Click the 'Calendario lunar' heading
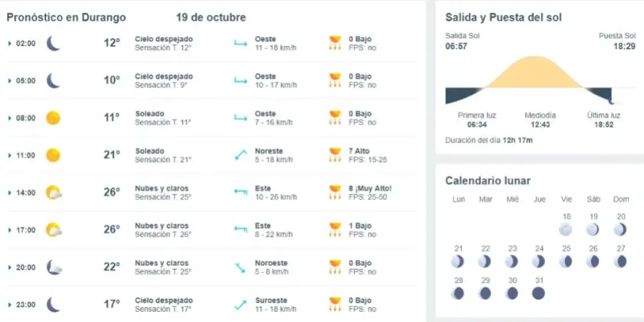The width and height of the screenshot is (644, 322). point(488,181)
